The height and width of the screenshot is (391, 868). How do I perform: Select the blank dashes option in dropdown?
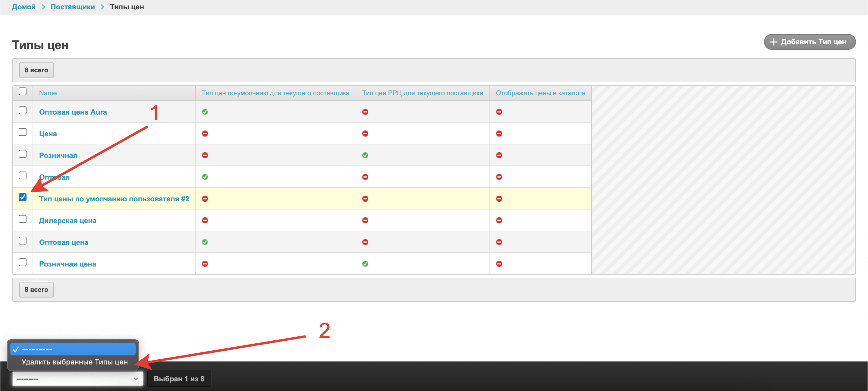[72, 349]
